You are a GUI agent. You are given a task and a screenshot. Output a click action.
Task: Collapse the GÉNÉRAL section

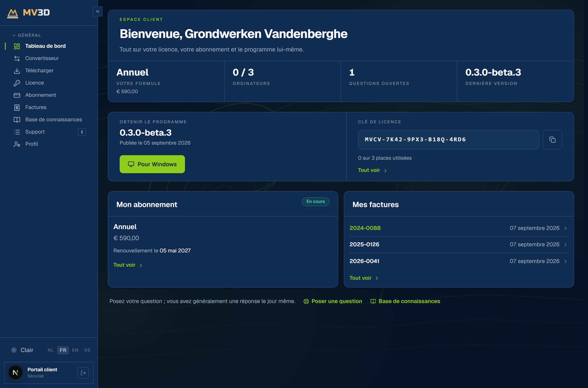coord(27,35)
